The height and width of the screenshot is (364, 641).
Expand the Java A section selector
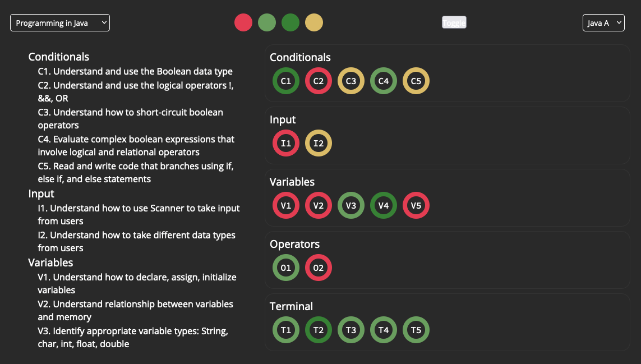(x=603, y=23)
